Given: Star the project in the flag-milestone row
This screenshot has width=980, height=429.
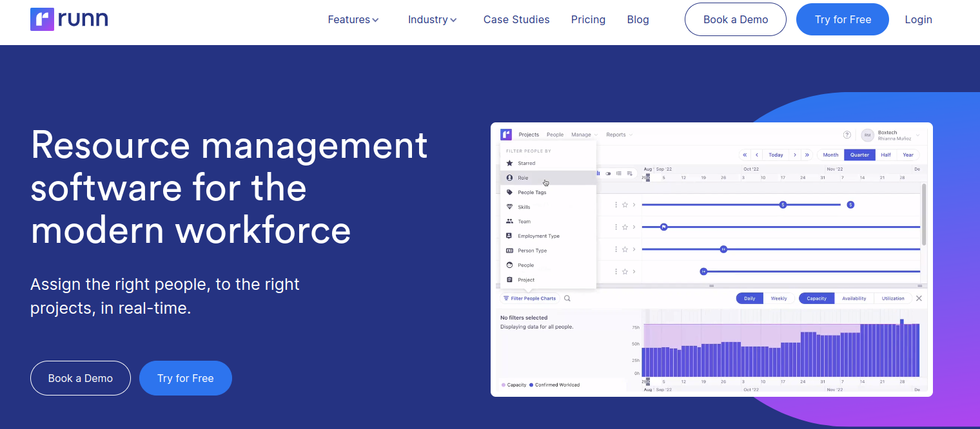Looking at the screenshot, I should click(625, 227).
